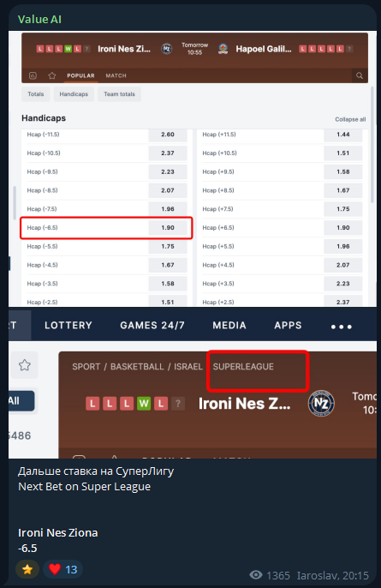
Task: Click the '-6.5' message text
Action: tap(27, 549)
